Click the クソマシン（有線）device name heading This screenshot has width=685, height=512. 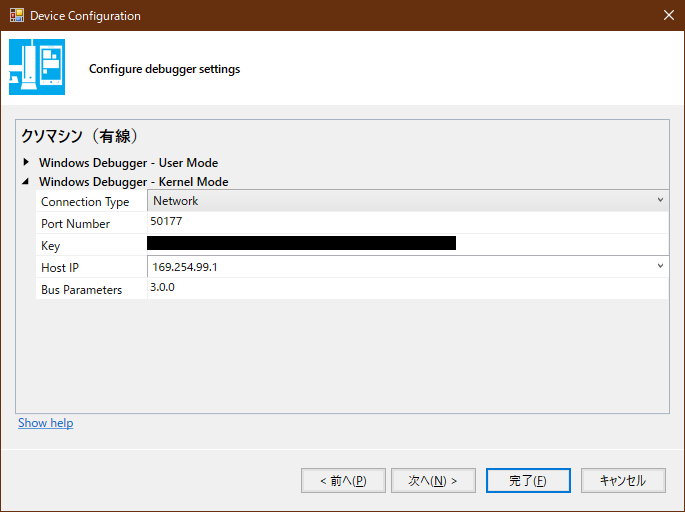(80, 136)
